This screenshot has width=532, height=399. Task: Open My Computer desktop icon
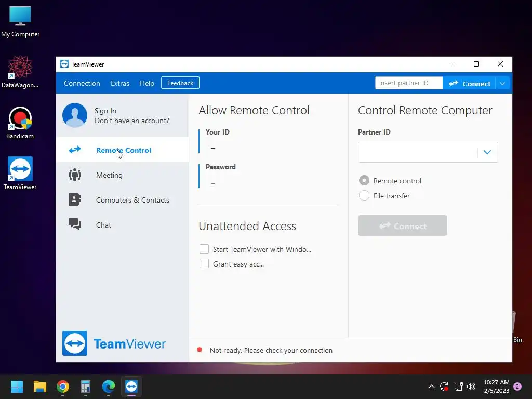coord(20,22)
